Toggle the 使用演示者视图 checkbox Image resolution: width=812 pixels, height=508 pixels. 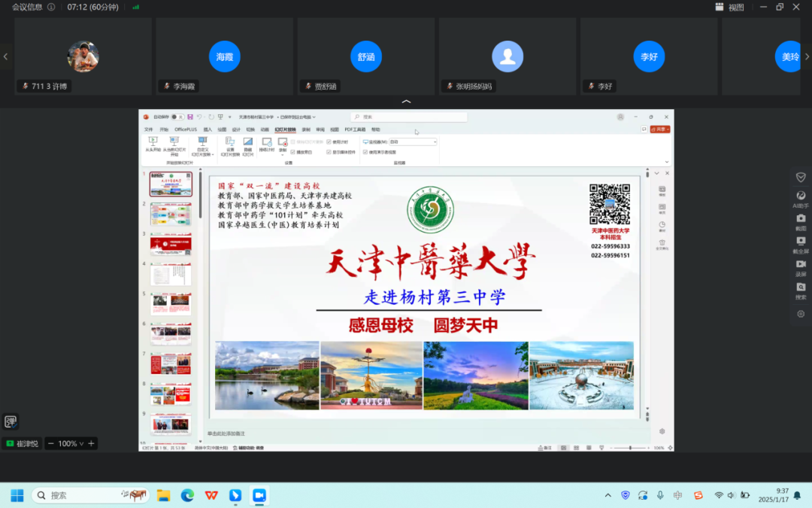(x=365, y=151)
